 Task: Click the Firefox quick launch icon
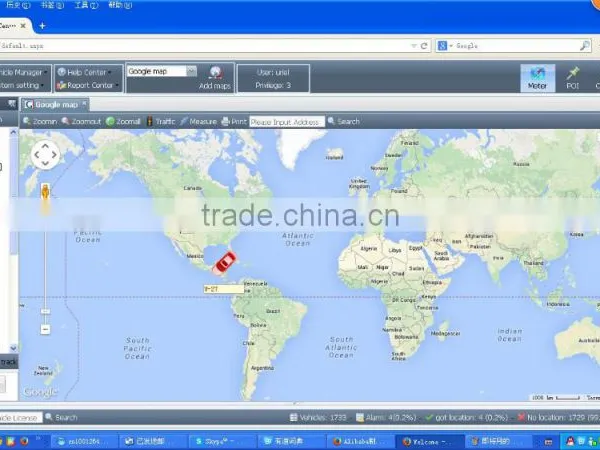pyautogui.click(x=24, y=442)
